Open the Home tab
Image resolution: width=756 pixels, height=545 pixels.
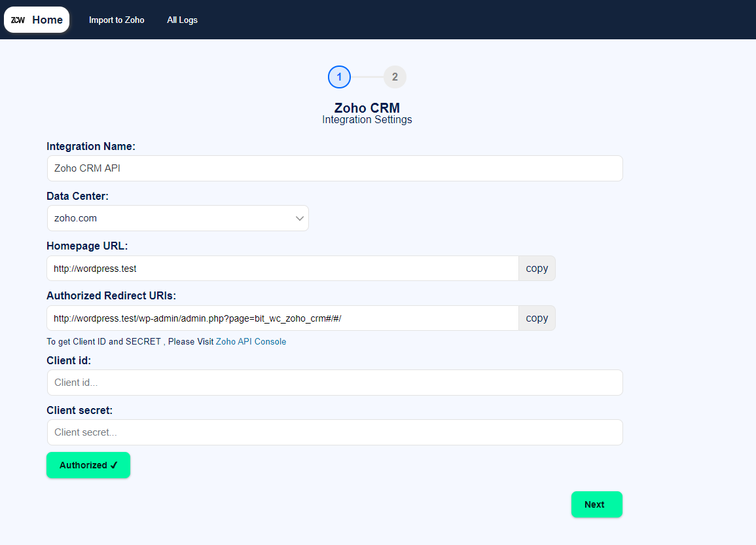pyautogui.click(x=37, y=20)
